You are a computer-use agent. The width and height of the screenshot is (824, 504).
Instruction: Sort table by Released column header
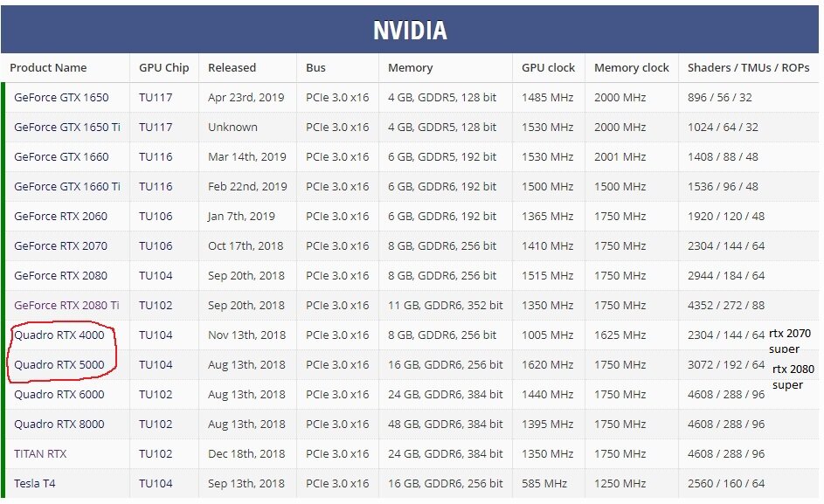pyautogui.click(x=232, y=68)
